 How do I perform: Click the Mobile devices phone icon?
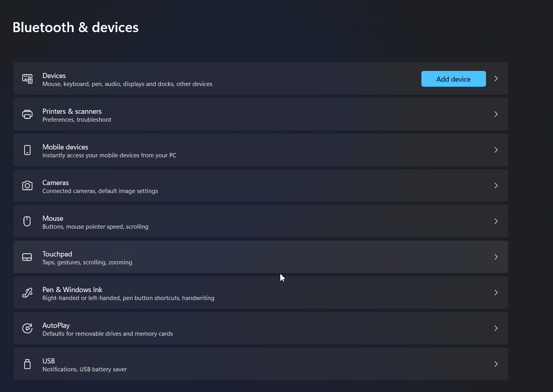coord(27,150)
